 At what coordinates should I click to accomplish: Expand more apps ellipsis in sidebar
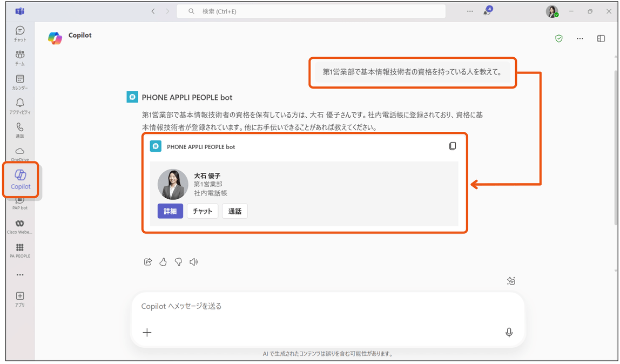click(20, 275)
